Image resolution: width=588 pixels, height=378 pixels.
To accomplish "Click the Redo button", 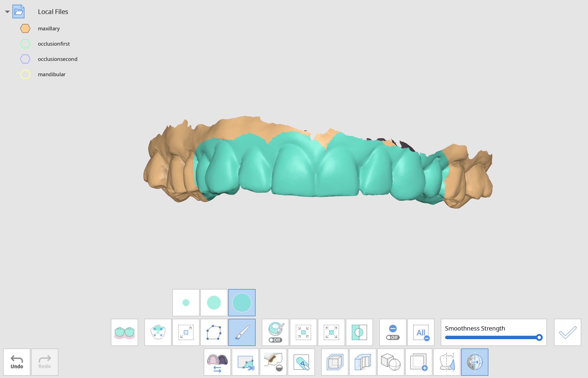I will (45, 362).
